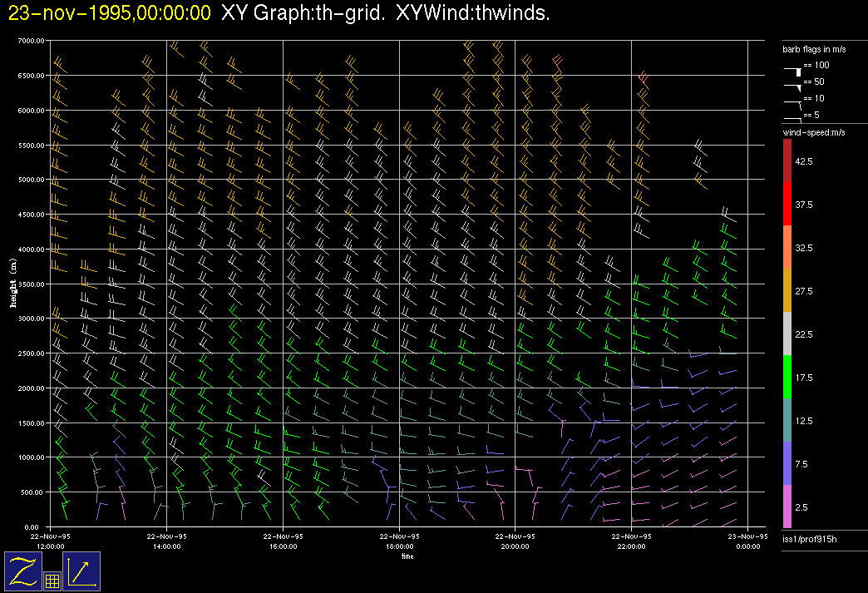Click the "wind-speed:m/s" legend heading
This screenshot has width=868, height=593.
click(811, 133)
